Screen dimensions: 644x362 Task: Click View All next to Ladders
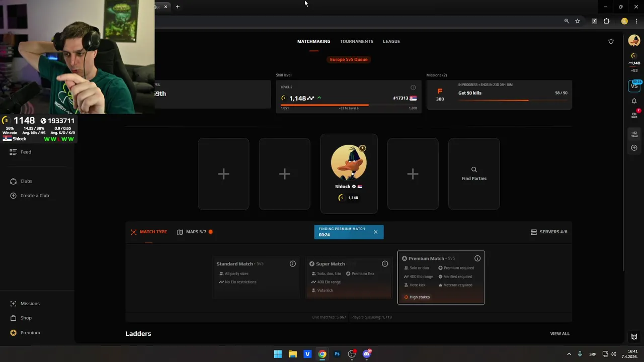click(x=560, y=333)
